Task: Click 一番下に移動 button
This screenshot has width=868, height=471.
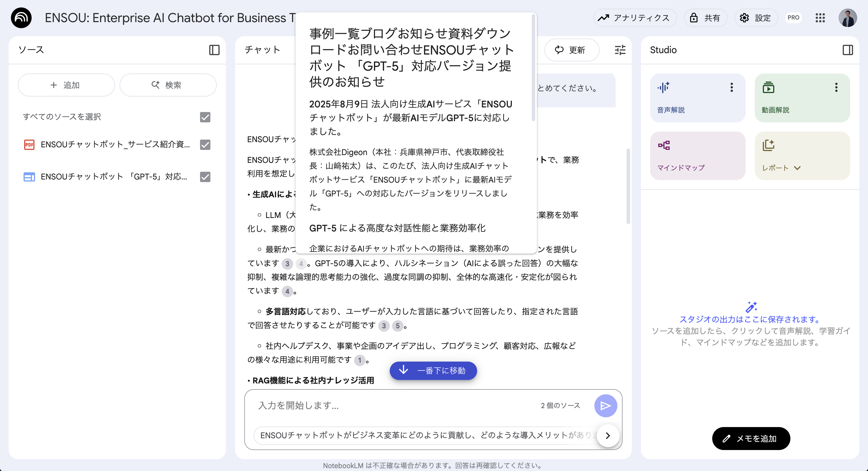Action: (x=433, y=371)
